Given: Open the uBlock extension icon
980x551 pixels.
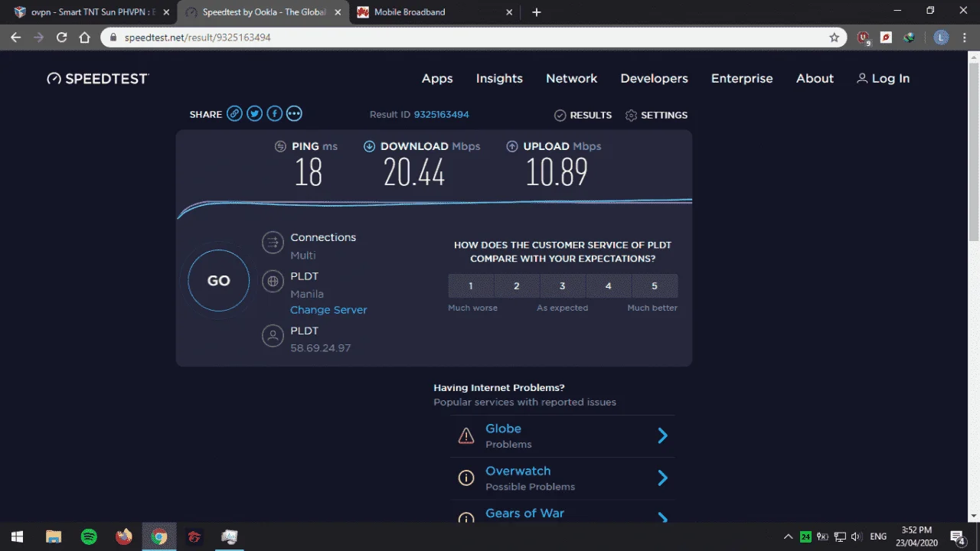Looking at the screenshot, I should (x=864, y=37).
